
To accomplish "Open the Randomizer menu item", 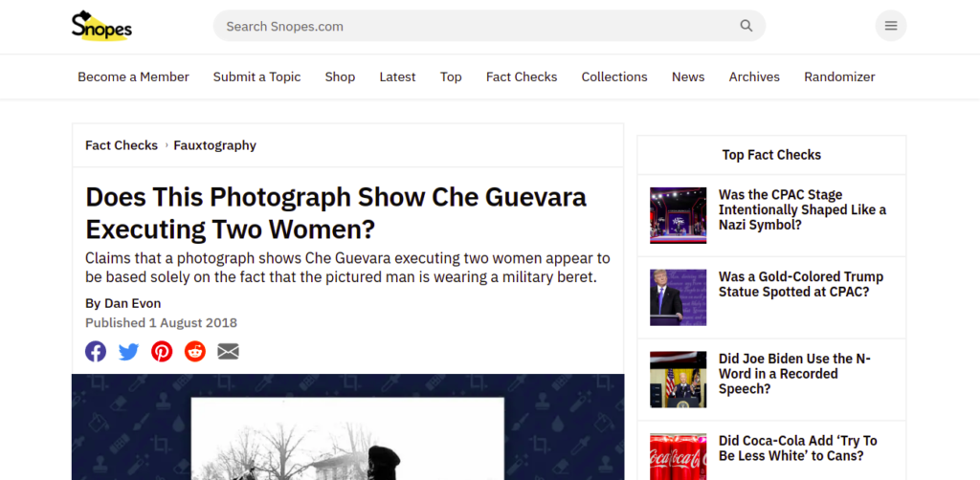I will pyautogui.click(x=839, y=76).
